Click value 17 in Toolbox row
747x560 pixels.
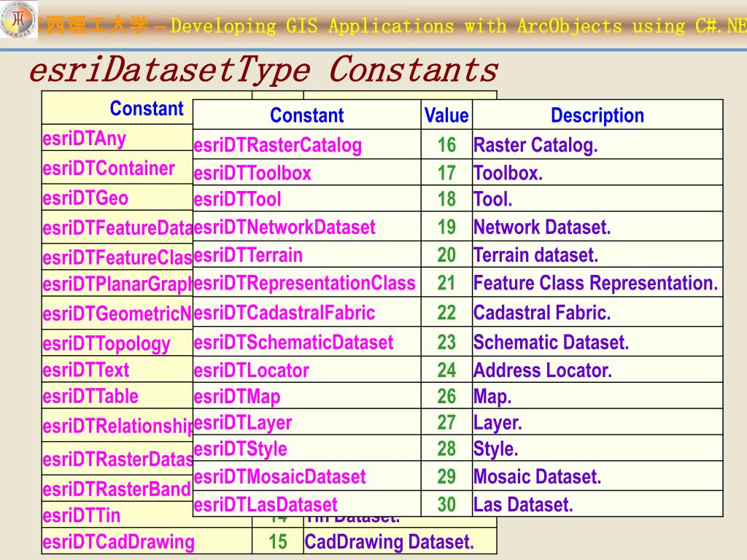446,173
